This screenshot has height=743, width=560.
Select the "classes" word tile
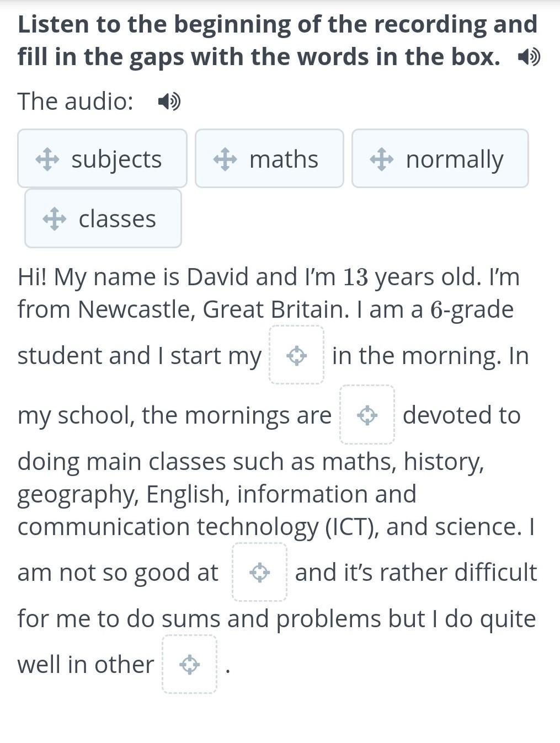point(103,218)
